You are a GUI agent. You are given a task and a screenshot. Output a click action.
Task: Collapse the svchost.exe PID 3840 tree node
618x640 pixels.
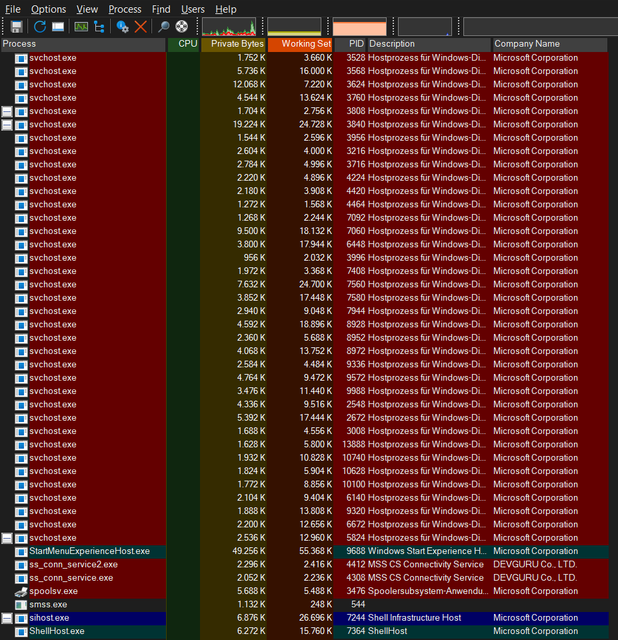point(7,125)
